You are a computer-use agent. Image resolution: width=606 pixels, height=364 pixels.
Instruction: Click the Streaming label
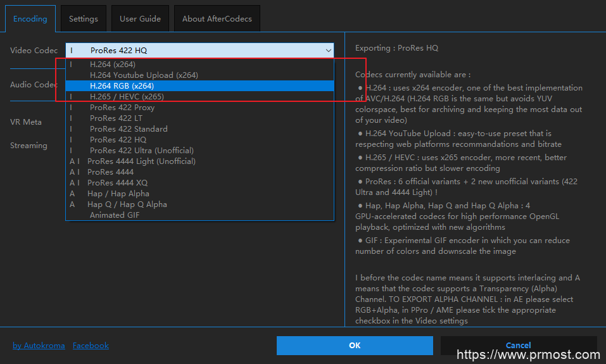click(x=28, y=146)
